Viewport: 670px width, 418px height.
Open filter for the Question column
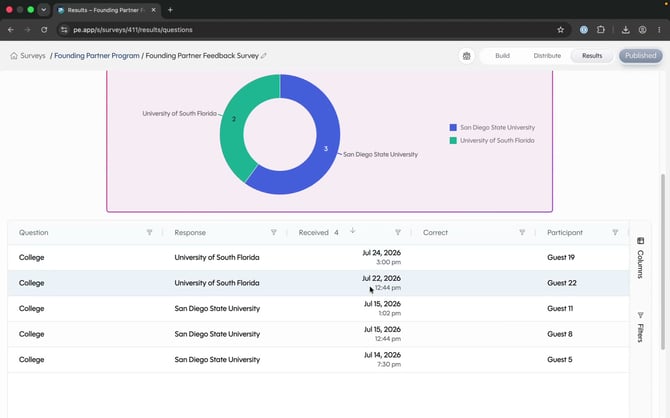click(150, 232)
